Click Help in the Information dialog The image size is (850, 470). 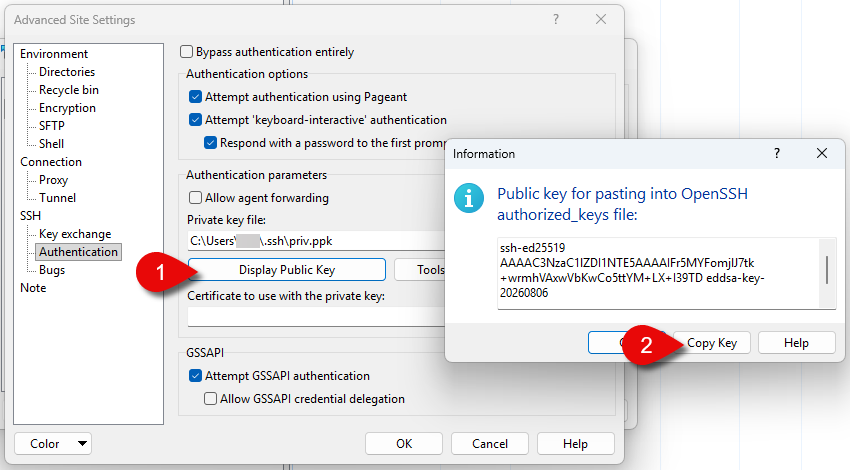click(796, 343)
